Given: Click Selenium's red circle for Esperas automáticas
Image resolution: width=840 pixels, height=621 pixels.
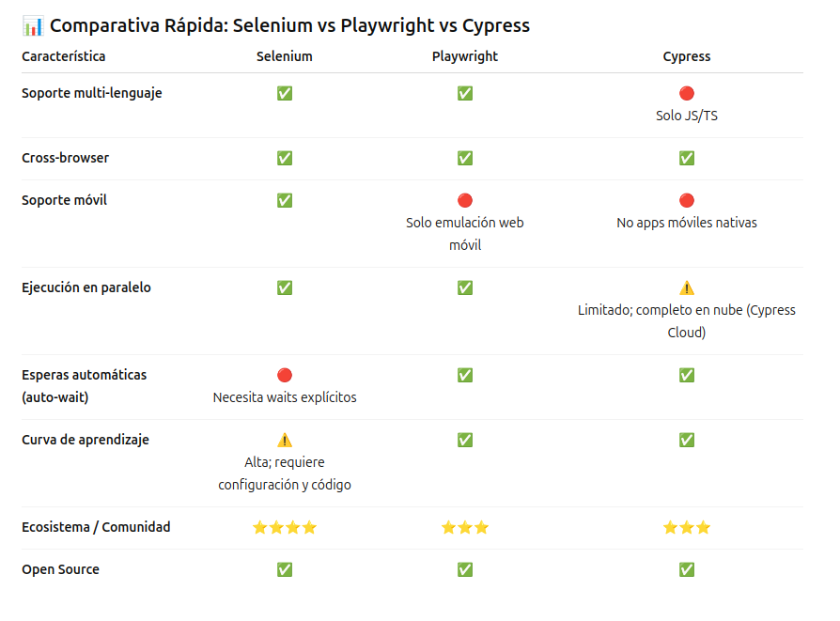Looking at the screenshot, I should 285,375.
